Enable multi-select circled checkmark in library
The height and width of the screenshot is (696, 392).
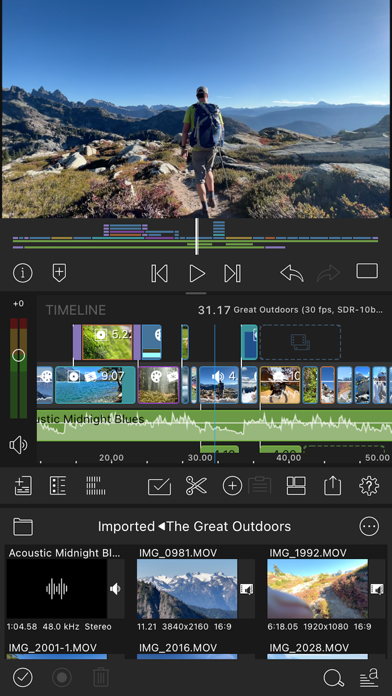click(23, 677)
